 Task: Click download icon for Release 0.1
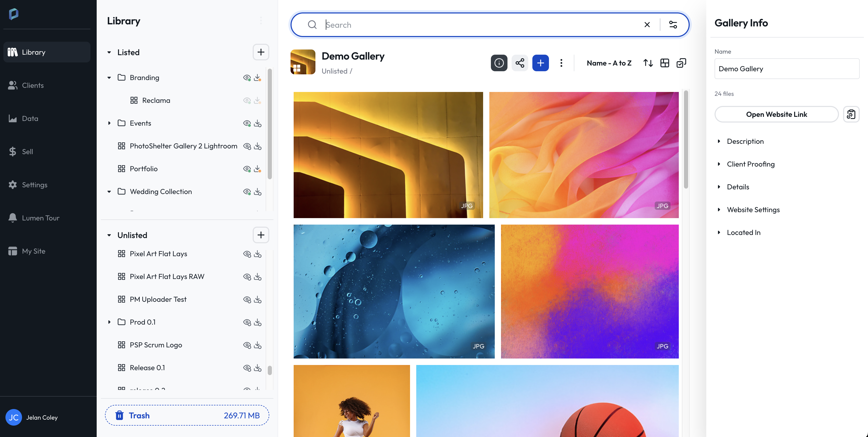(x=257, y=368)
